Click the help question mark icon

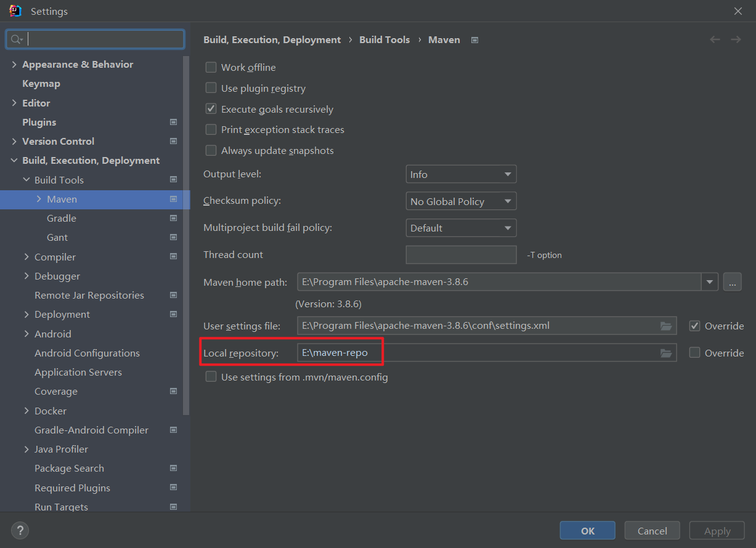(x=20, y=530)
